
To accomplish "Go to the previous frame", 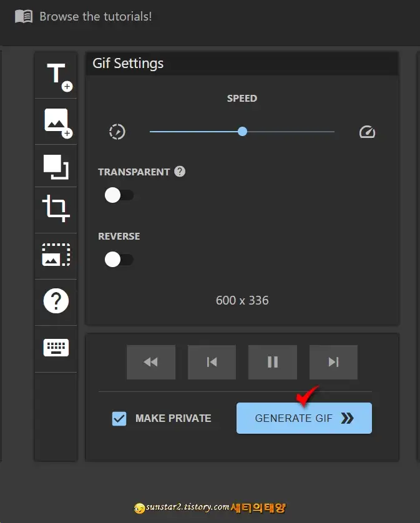I will [x=212, y=362].
